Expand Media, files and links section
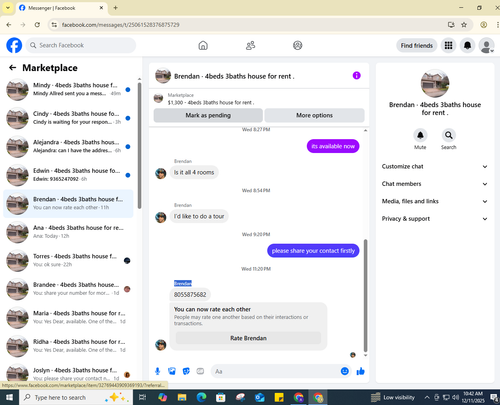The image size is (500, 405). (435, 201)
